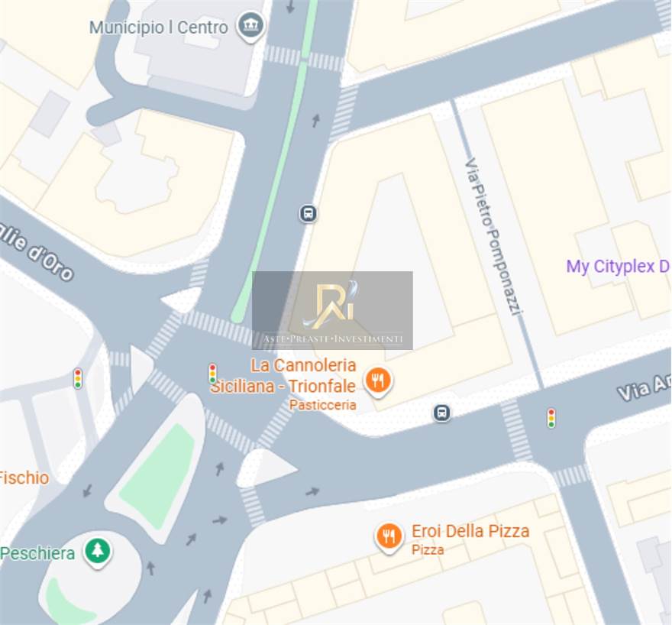Viewport: 672px width, 625px height.
Task: Select the bus stop icon below La Cannoleria pin
Action: [x=442, y=413]
